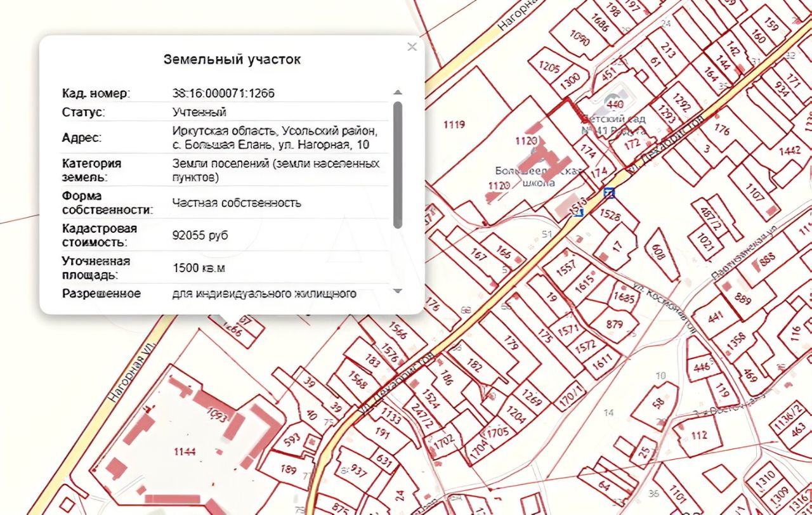Click the popup scrollbar up arrow
This screenshot has width=812, height=515.
[398, 93]
